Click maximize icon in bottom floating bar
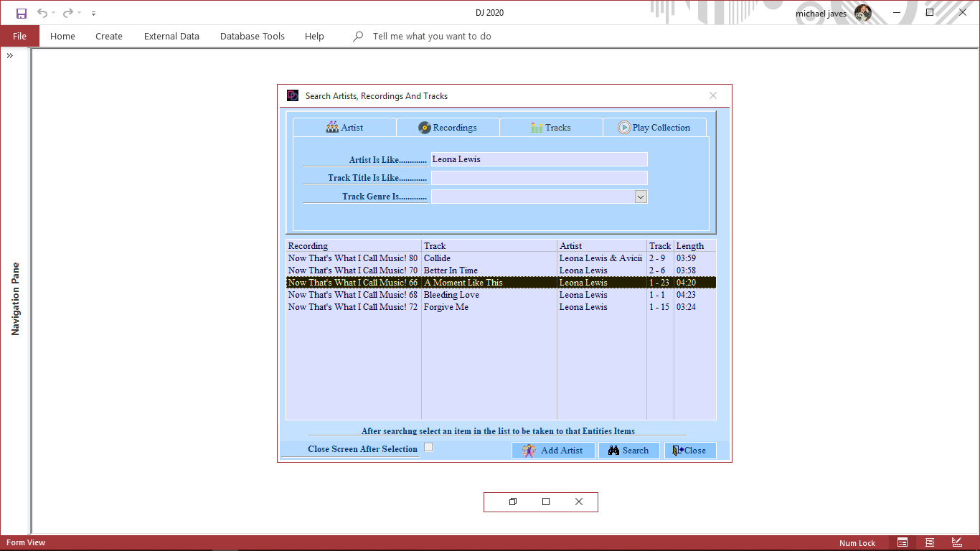Image resolution: width=980 pixels, height=551 pixels. (x=546, y=501)
